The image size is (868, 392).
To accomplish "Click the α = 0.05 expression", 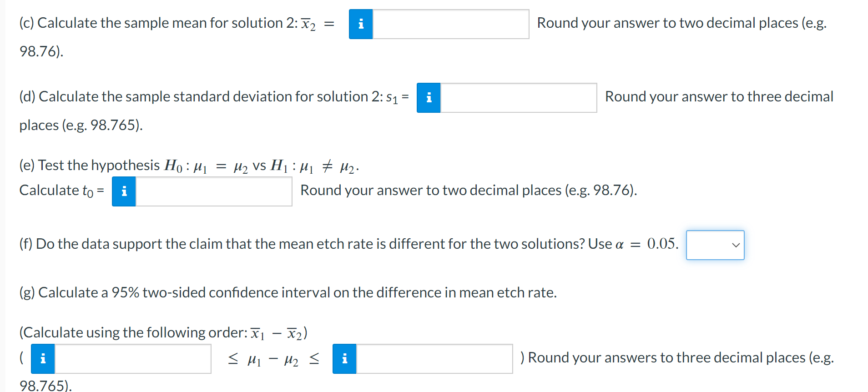I will (646, 244).
